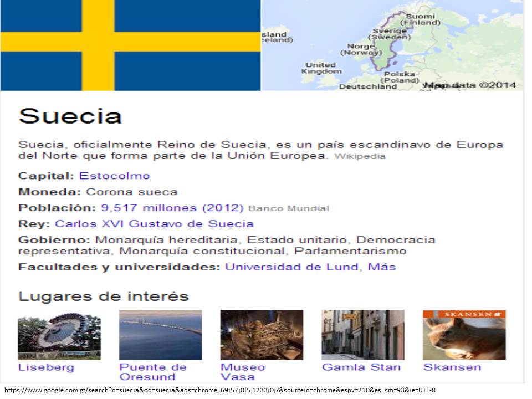Open the Liseberg text link
Screen dimensions: 532x399
pos(46,367)
